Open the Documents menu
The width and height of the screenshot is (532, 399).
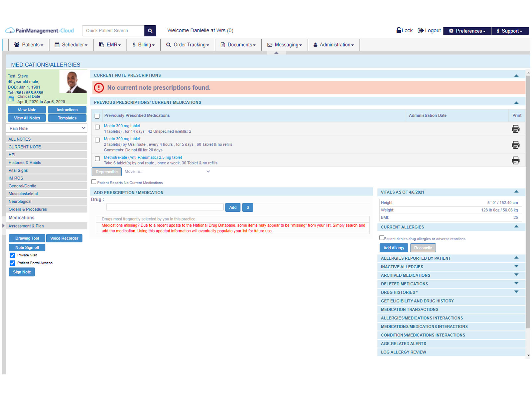point(238,45)
